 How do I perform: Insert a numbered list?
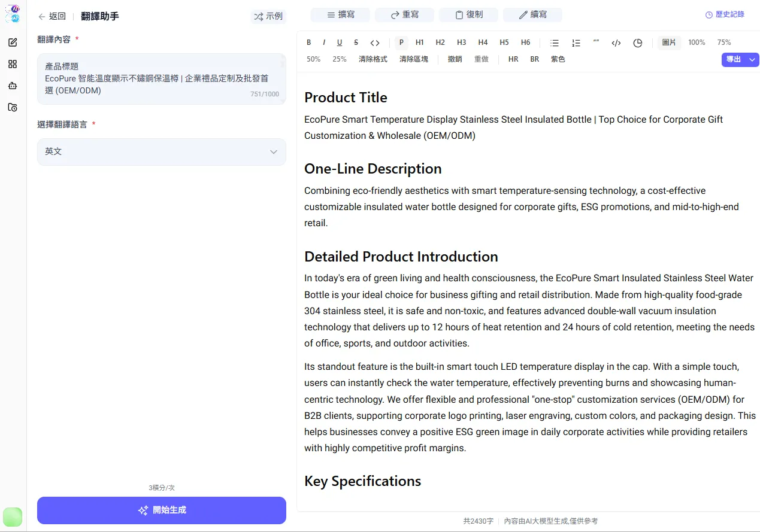coord(576,43)
